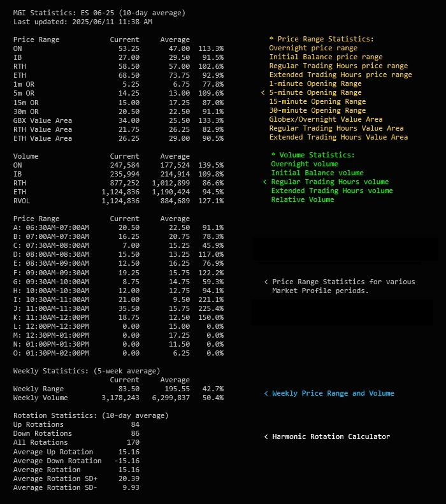Click 'Globex/Overnight Value Area' legend line
The width and height of the screenshot is (446, 504).
coord(326,119)
